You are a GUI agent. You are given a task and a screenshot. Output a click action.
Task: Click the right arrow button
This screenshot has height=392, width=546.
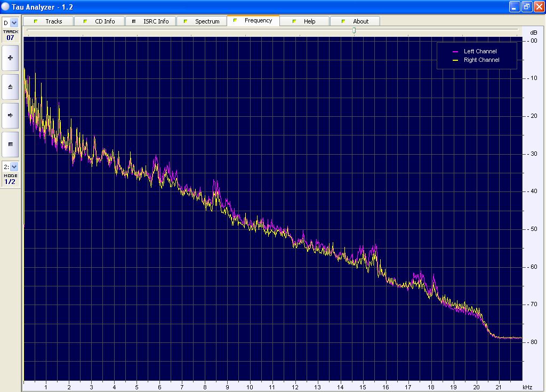click(10, 115)
